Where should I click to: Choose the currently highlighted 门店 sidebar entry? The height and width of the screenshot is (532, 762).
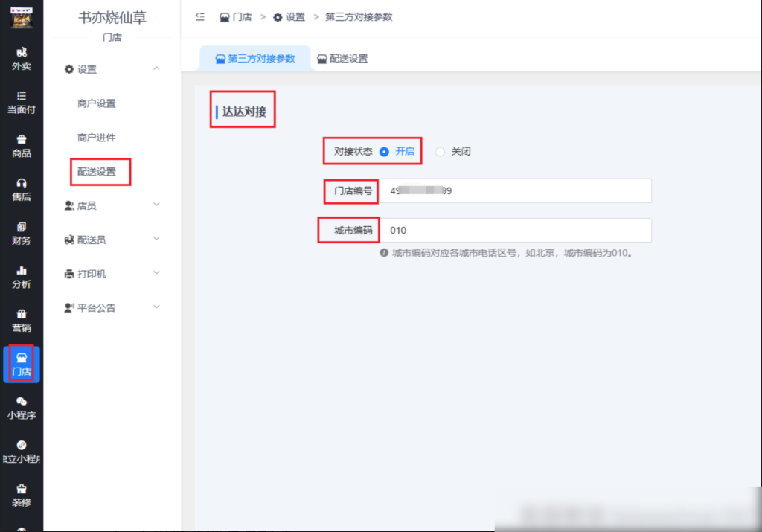pos(21,364)
